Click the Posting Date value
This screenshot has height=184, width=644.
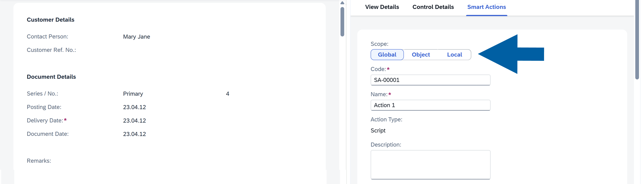[x=134, y=107]
